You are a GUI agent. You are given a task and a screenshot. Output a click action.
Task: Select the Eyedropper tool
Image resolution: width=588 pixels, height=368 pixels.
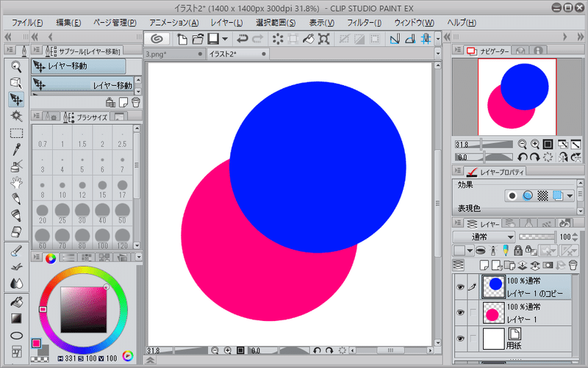pos(16,149)
